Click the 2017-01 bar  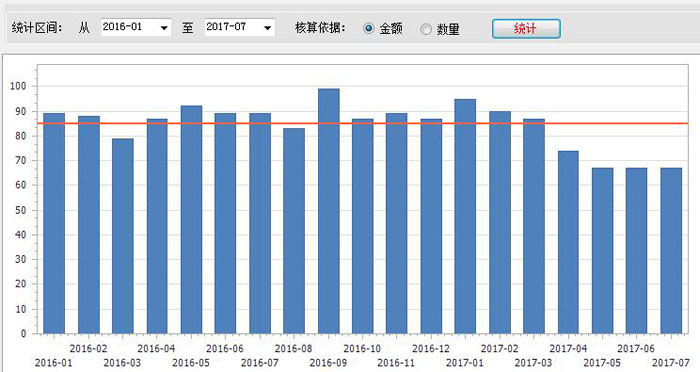pos(465,216)
